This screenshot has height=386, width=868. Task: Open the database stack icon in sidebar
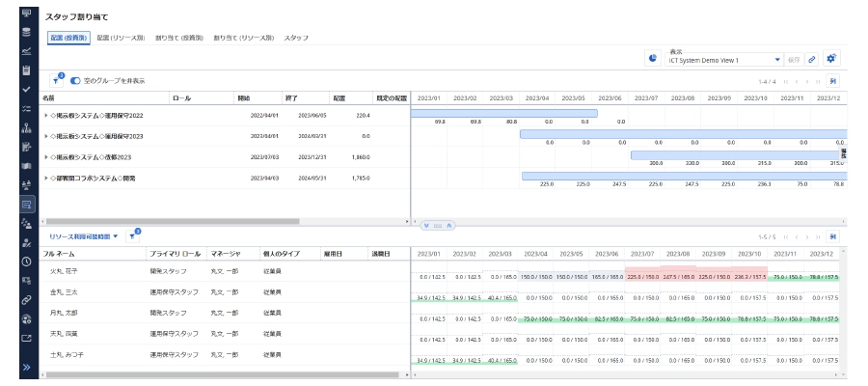pyautogui.click(x=26, y=32)
